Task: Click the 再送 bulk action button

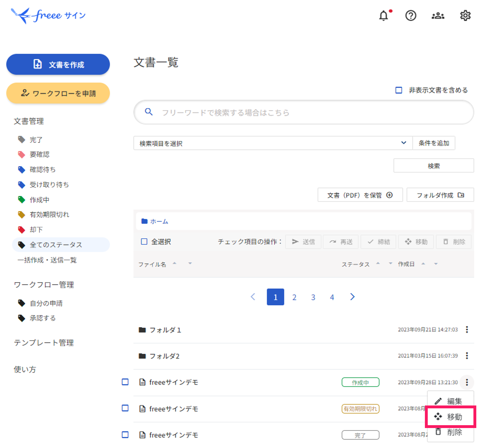Action: tap(341, 242)
